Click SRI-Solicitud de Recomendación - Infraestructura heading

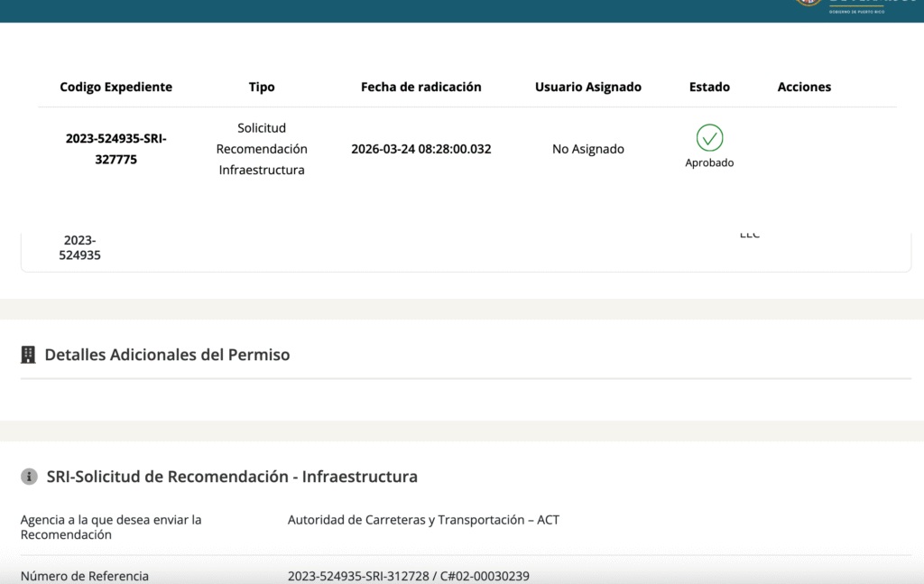point(232,477)
